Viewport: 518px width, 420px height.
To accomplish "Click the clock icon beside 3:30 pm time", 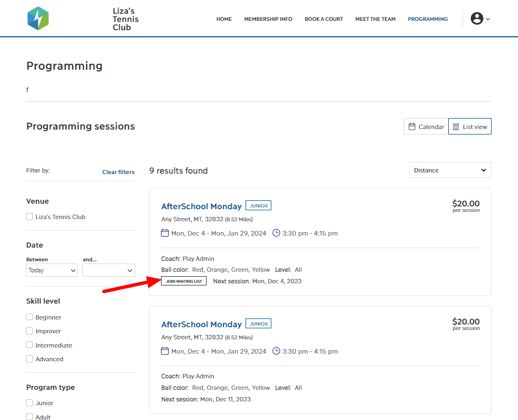I will click(276, 233).
